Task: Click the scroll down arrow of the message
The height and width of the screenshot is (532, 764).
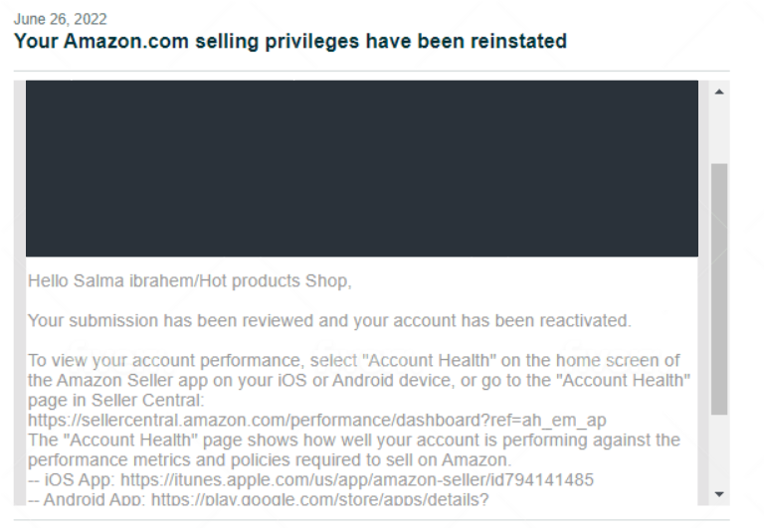Action: pyautogui.click(x=719, y=494)
